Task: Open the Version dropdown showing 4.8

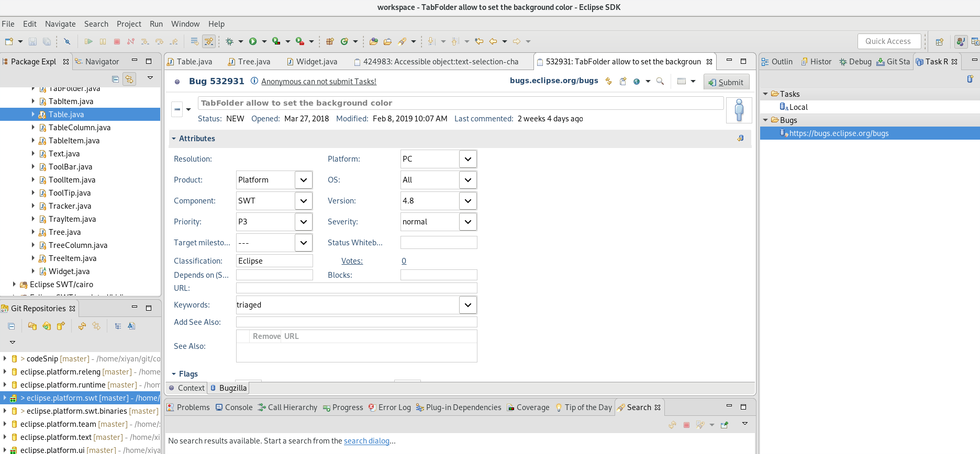Action: [468, 201]
